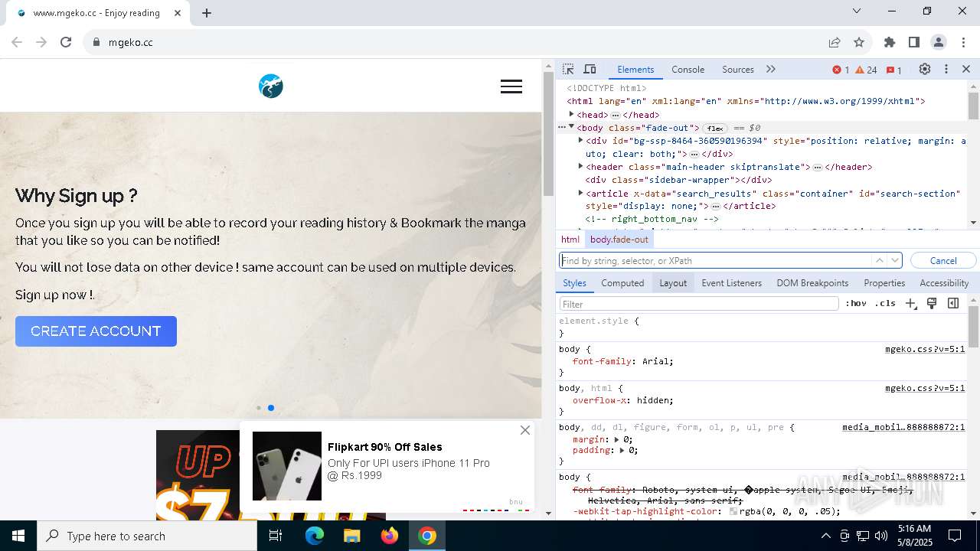Viewport: 980px width, 551px height.
Task: Expand the main-header element node
Action: pos(580,166)
